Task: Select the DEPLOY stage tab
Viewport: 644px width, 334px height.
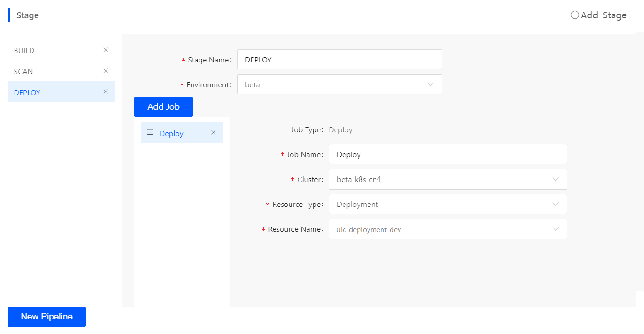Action: (x=27, y=92)
